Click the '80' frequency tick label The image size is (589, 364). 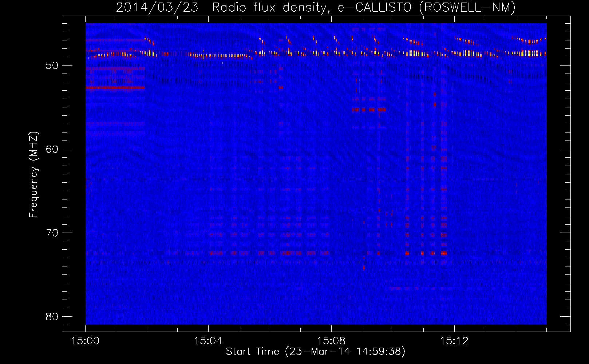coord(52,317)
